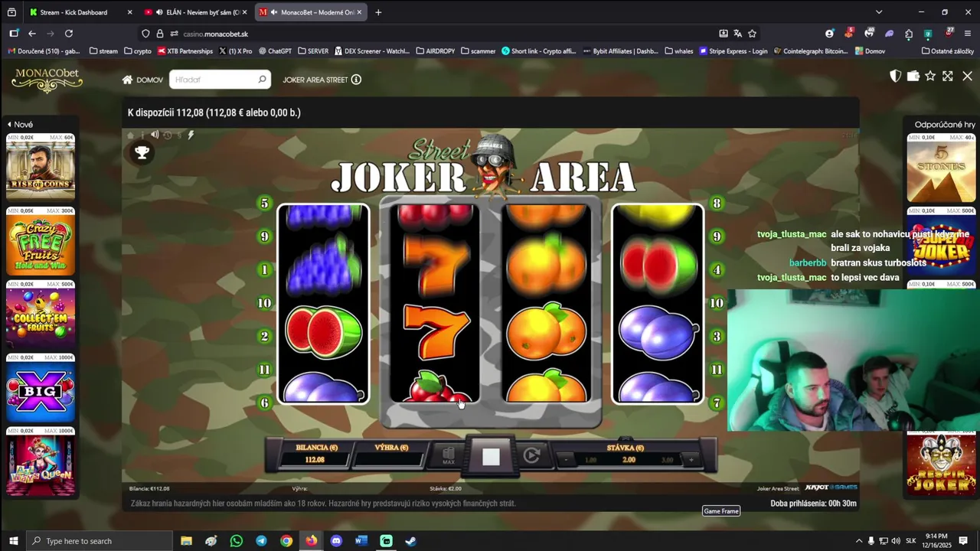Open Stripe Express - Login bookmark

click(x=733, y=51)
